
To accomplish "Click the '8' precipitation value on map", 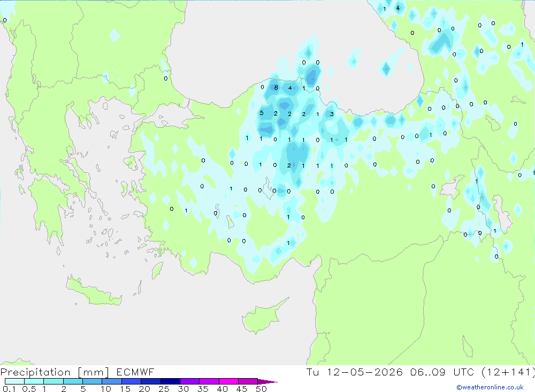I will point(276,88).
